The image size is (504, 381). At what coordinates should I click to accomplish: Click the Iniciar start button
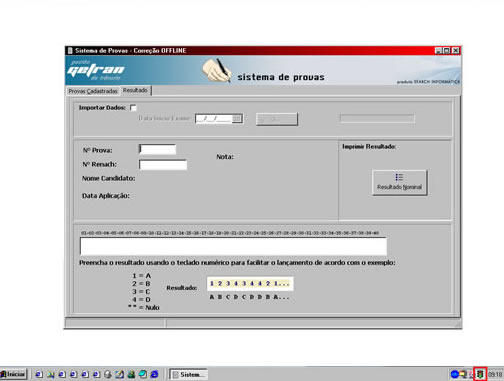[x=13, y=374]
